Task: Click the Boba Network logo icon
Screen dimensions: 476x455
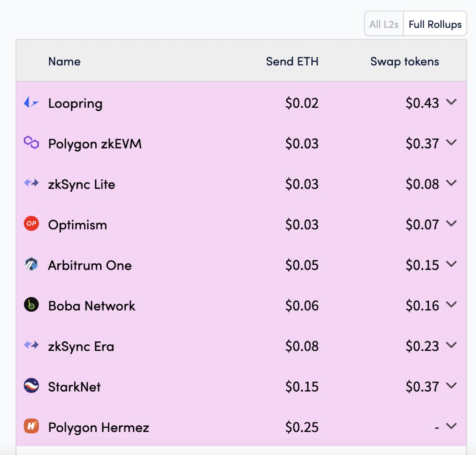Action: 31,304
